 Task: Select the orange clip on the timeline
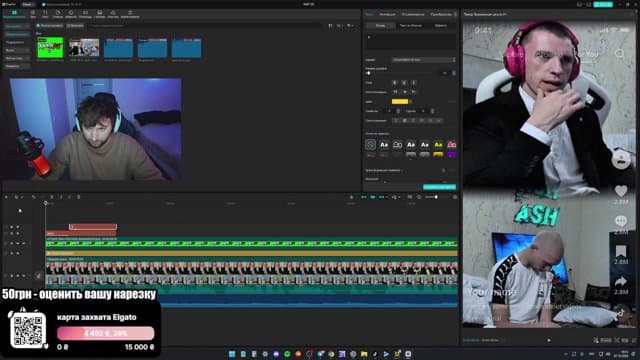point(251,253)
